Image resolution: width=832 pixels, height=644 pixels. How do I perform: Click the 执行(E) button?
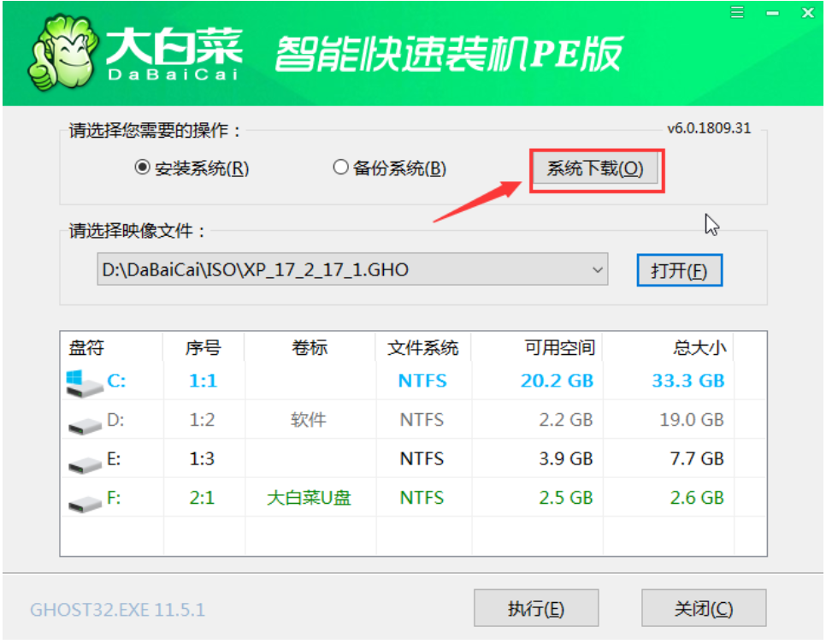point(536,608)
